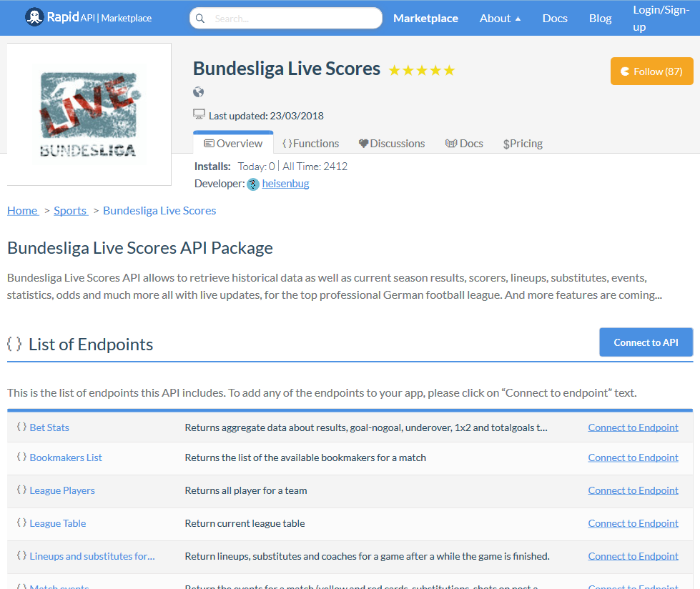The height and width of the screenshot is (589, 700).
Task: Click the Bundesliga Live logo image
Action: 89,114
